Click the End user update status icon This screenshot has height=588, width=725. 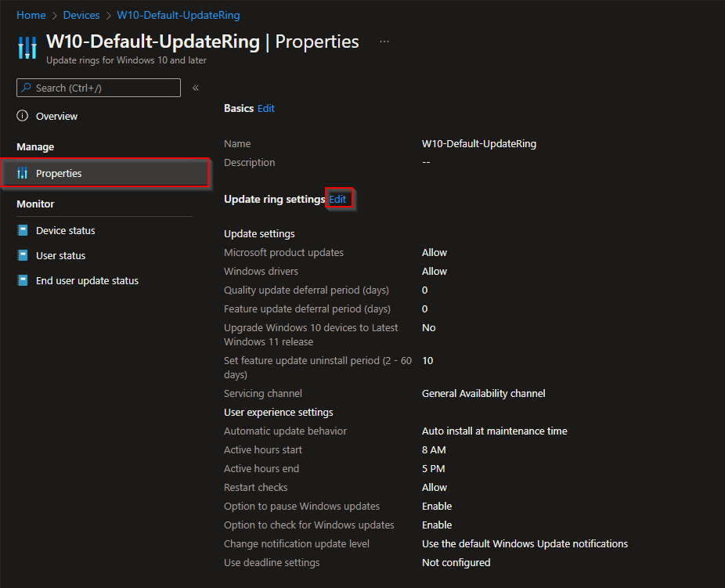23,280
